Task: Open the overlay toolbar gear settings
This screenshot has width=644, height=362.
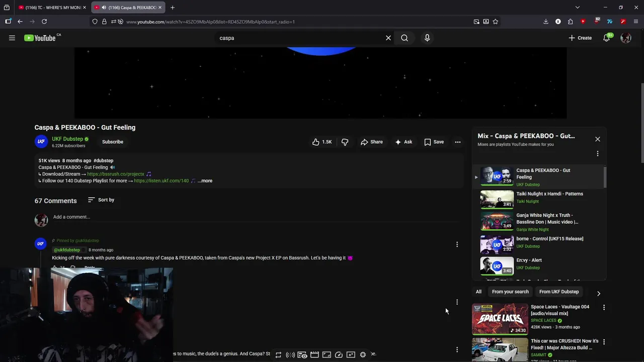Action: pos(363,354)
